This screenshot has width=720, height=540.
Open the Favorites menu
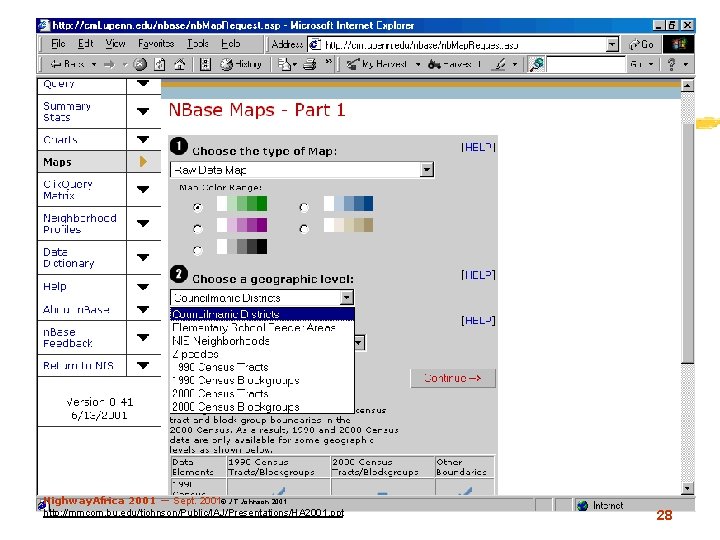(156, 44)
